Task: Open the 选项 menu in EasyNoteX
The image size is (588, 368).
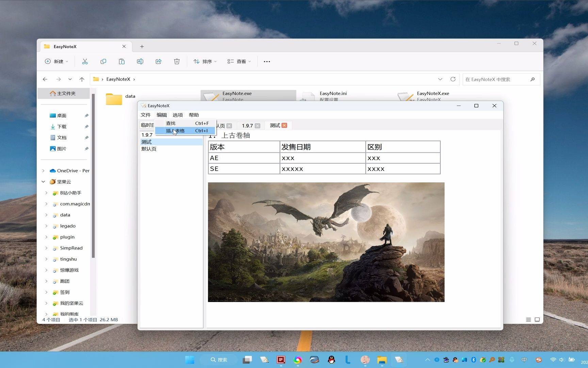Action: [x=178, y=115]
